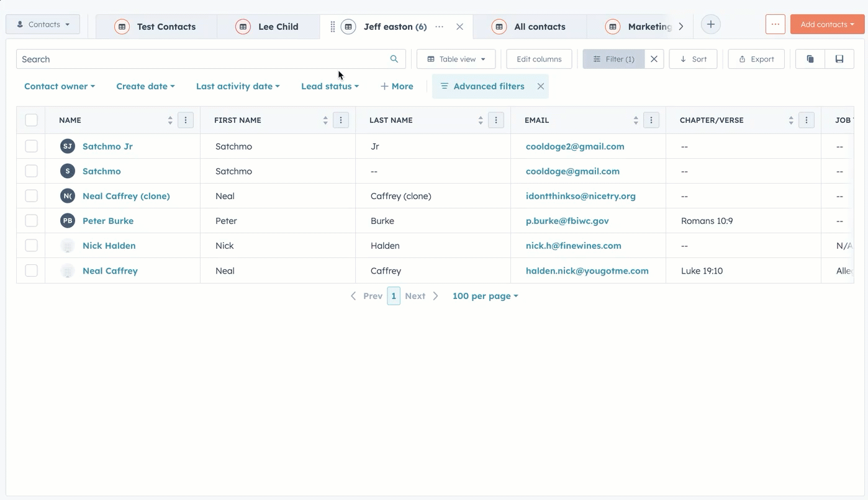Screen dimensions: 868x500
Task: Expand Last activity date filter dropdown
Action: pyautogui.click(x=238, y=86)
